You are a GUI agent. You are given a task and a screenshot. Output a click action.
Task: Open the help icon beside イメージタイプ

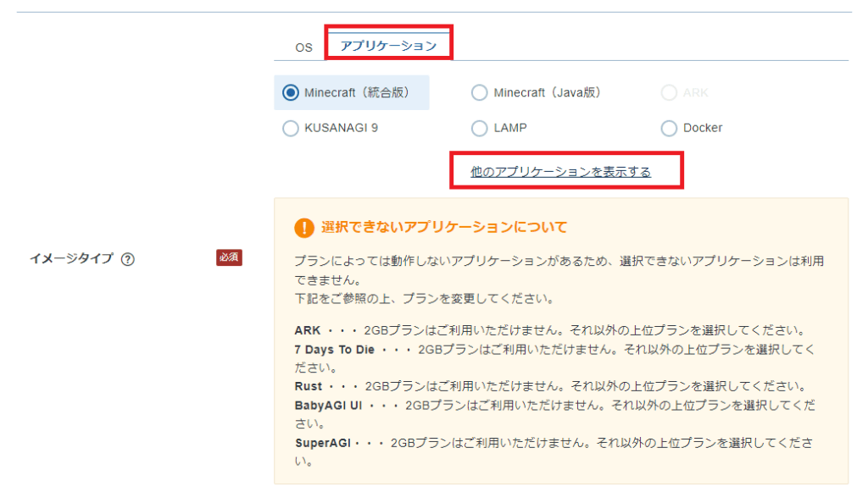128,259
